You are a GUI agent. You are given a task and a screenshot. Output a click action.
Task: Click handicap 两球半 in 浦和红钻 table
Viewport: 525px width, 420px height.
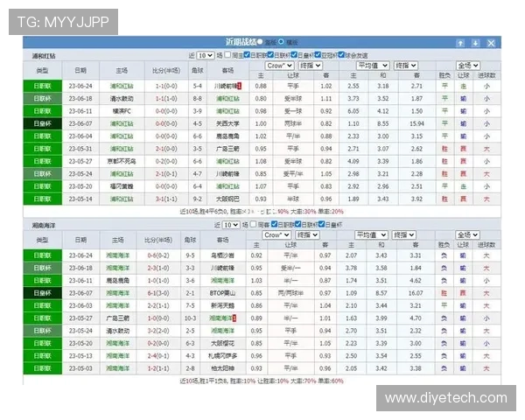(293, 123)
